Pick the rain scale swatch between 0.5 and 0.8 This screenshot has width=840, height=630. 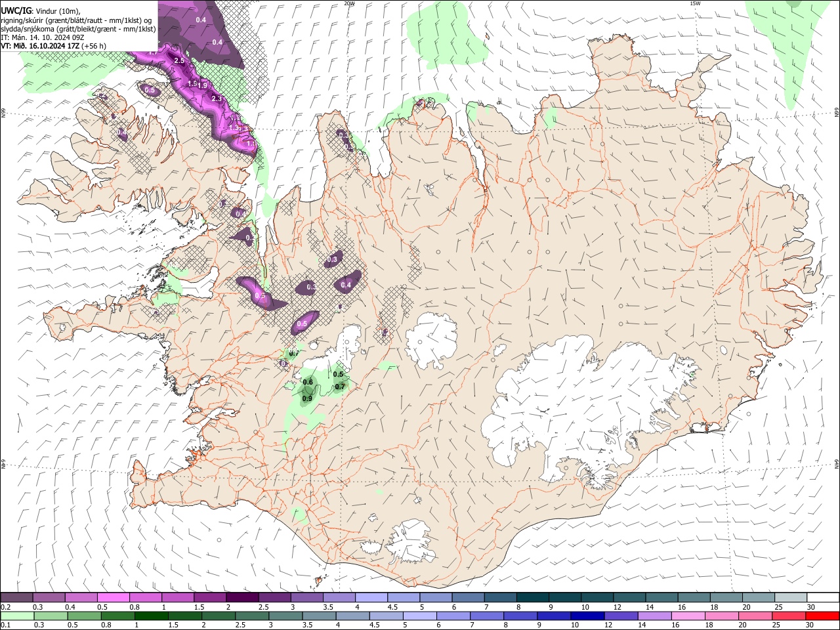[x=84, y=616]
